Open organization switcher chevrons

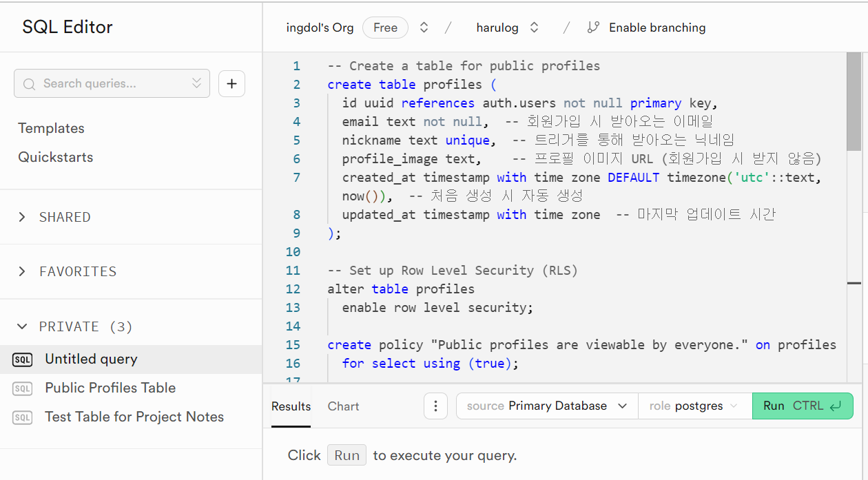(x=424, y=28)
